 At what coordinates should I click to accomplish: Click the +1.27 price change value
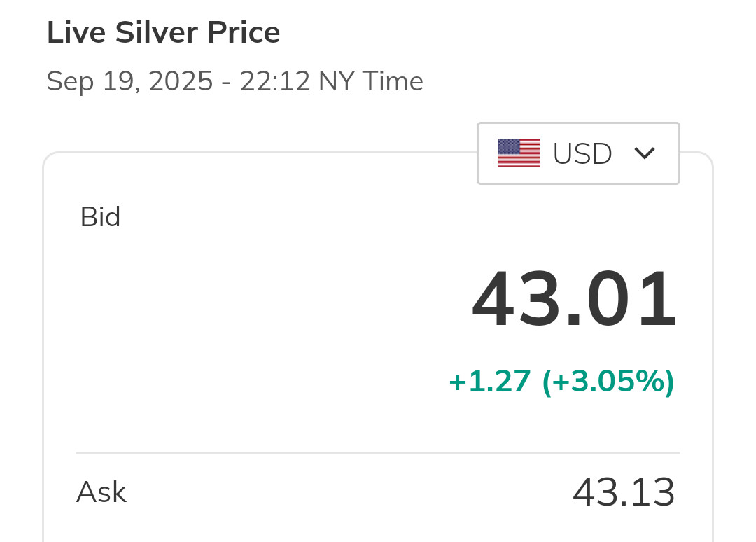pyautogui.click(x=489, y=382)
